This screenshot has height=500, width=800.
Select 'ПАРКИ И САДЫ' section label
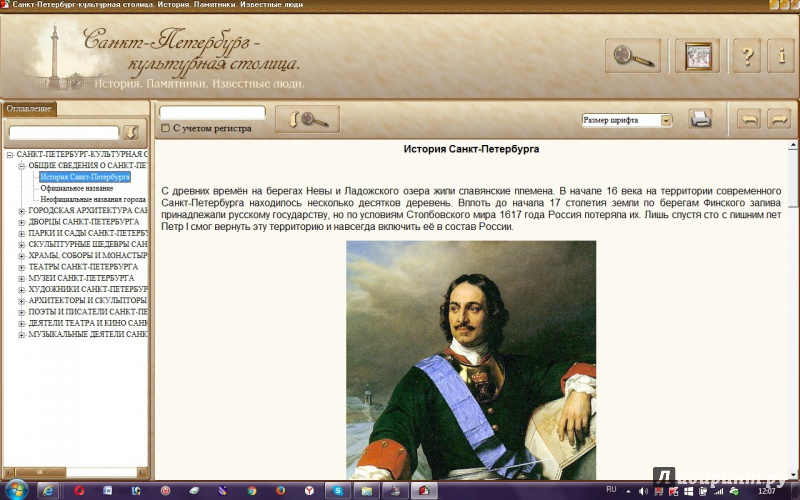tap(88, 233)
